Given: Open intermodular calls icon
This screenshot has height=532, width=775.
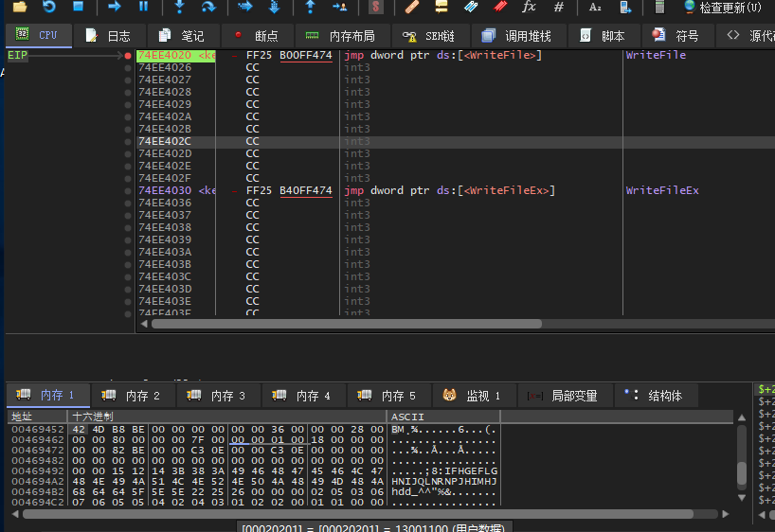Looking at the screenshot, I should [624, 7].
